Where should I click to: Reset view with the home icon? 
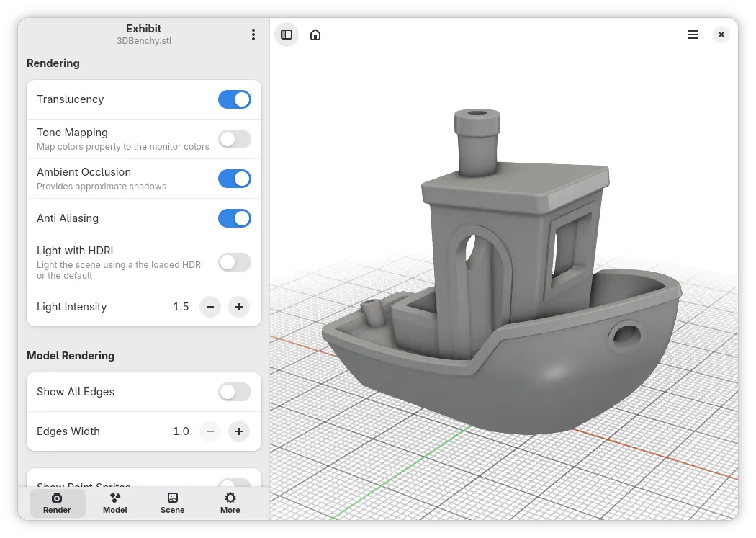click(315, 35)
